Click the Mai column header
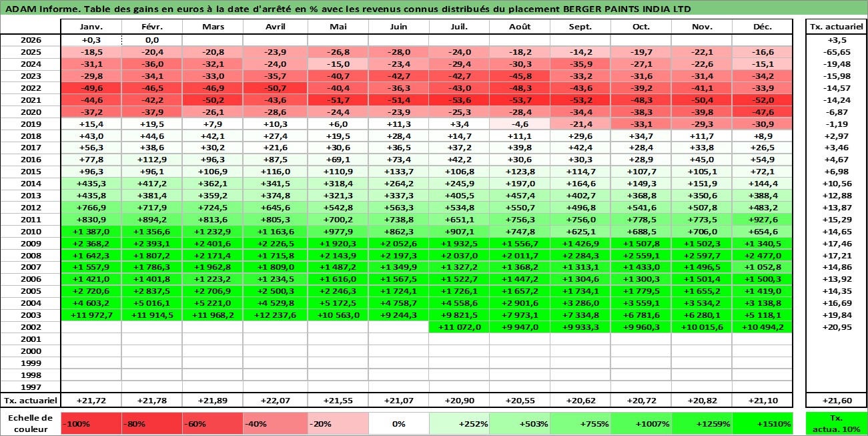This screenshot has width=868, height=436. (x=338, y=27)
